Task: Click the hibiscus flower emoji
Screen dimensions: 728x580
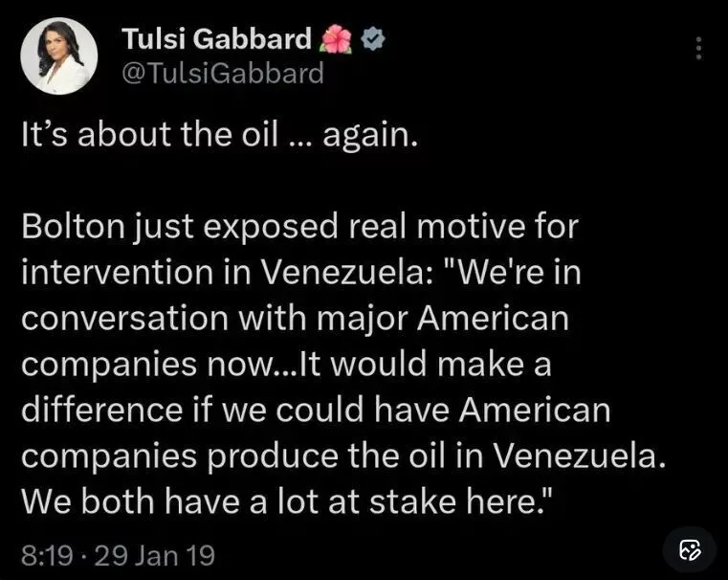Action: pos(340,39)
